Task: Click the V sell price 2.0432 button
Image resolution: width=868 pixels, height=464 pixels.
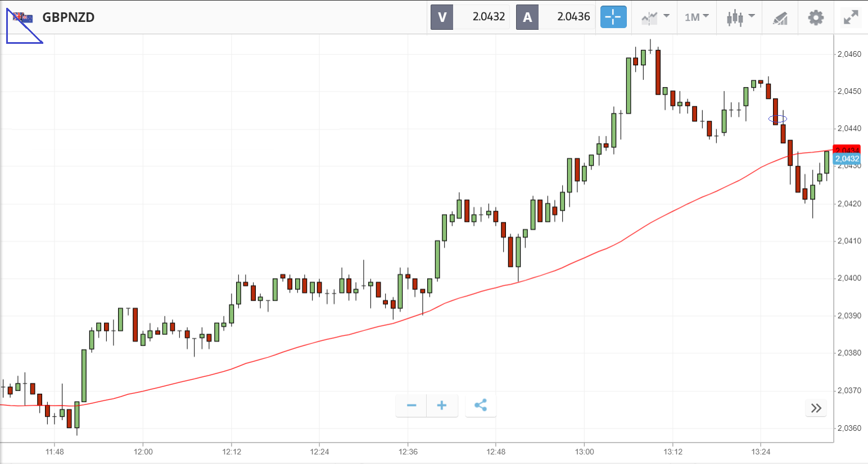Action: pos(471,17)
